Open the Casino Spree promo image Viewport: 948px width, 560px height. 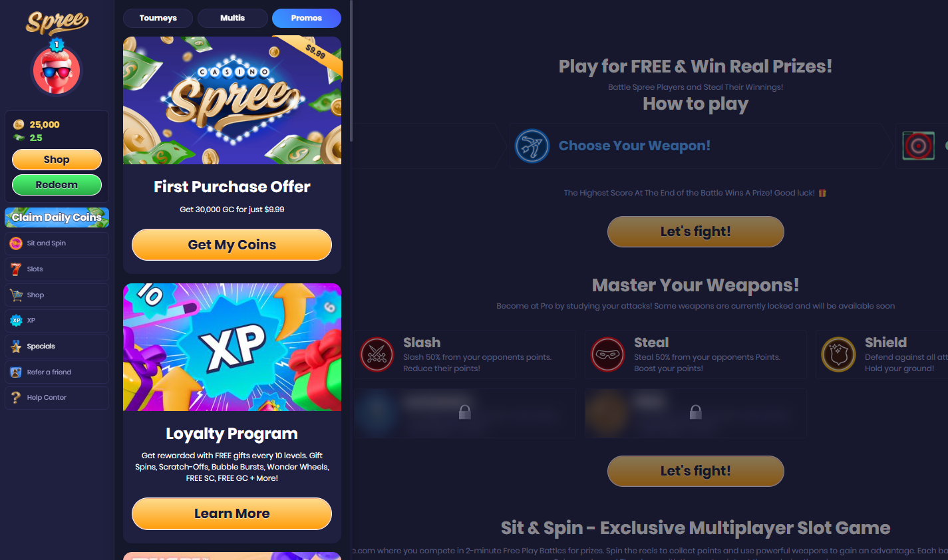232,100
